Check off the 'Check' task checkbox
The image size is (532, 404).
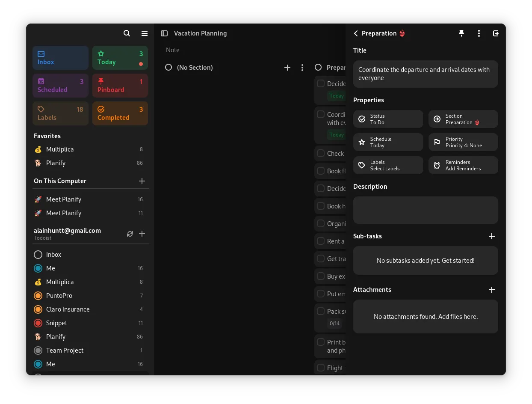(321, 153)
